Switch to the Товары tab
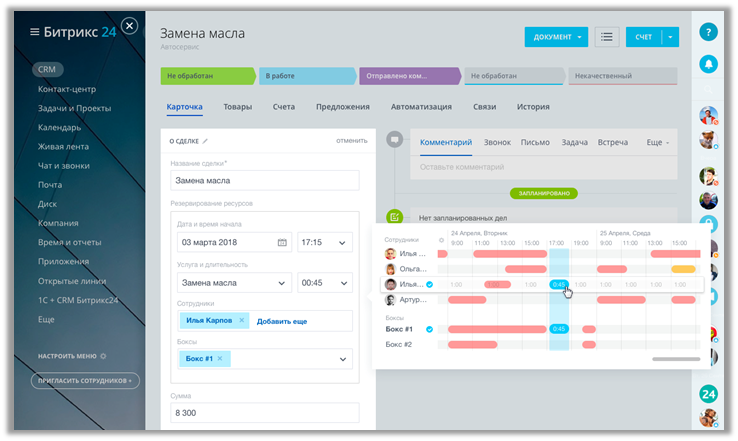Image resolution: width=738 pixels, height=441 pixels. [238, 107]
